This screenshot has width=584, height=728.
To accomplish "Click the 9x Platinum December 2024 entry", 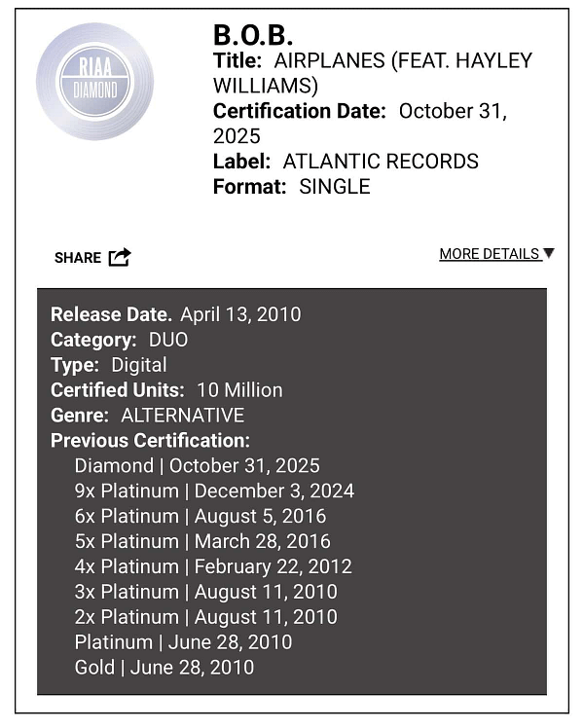I will [214, 491].
